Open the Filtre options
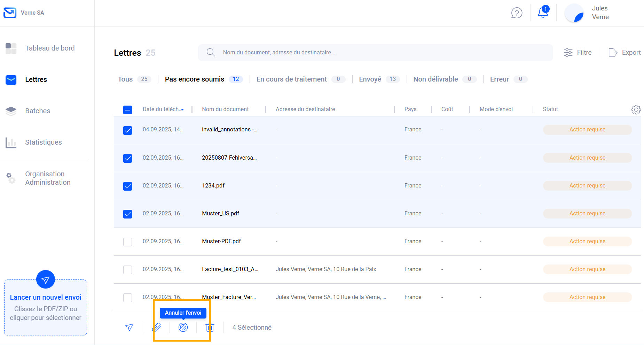 [578, 53]
